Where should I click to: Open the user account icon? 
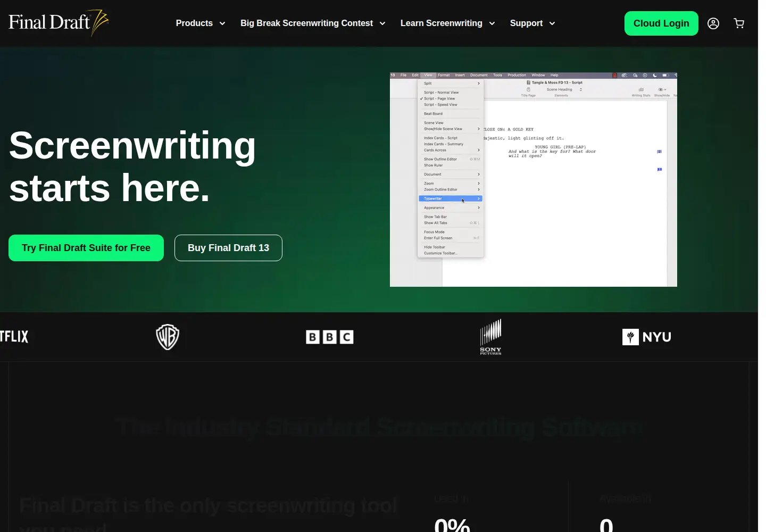713,23
